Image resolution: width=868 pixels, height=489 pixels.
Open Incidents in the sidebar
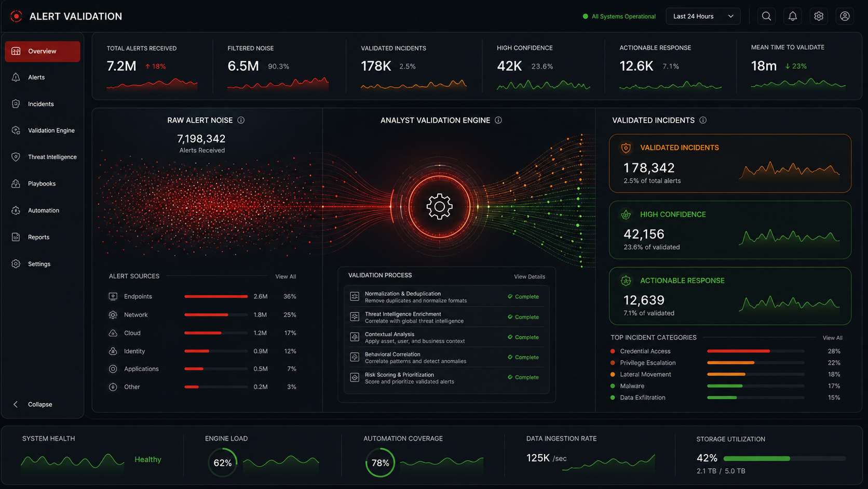coord(43,104)
